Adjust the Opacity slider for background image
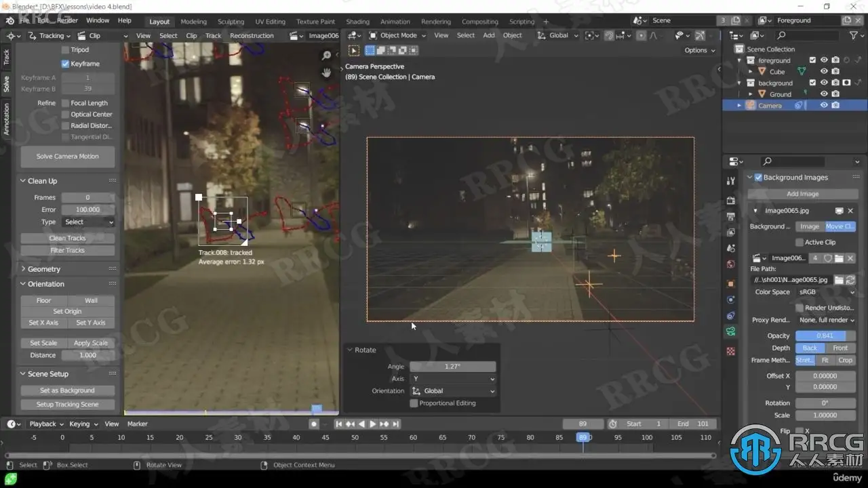Image resolution: width=868 pixels, height=488 pixels. point(825,335)
